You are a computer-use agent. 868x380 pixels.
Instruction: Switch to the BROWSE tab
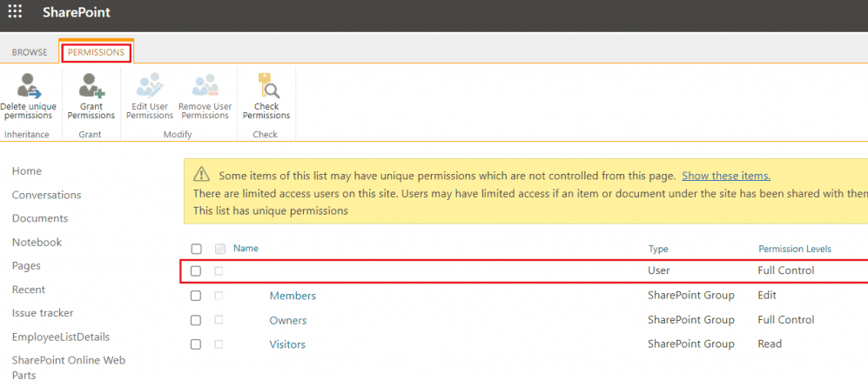(30, 52)
